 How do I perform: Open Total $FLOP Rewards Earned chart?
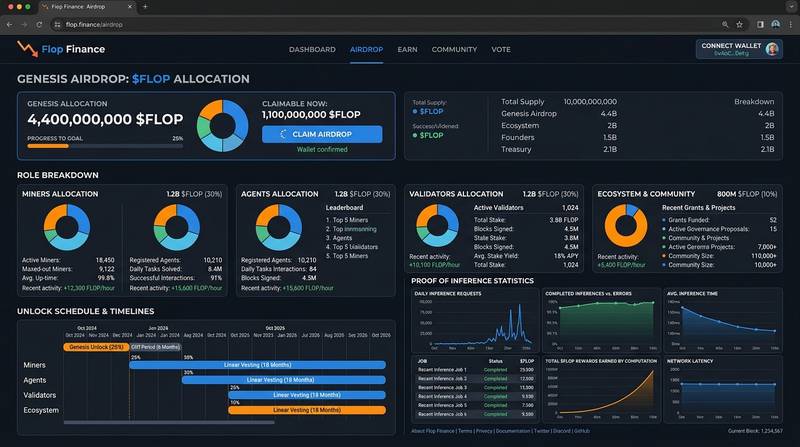(x=602, y=389)
